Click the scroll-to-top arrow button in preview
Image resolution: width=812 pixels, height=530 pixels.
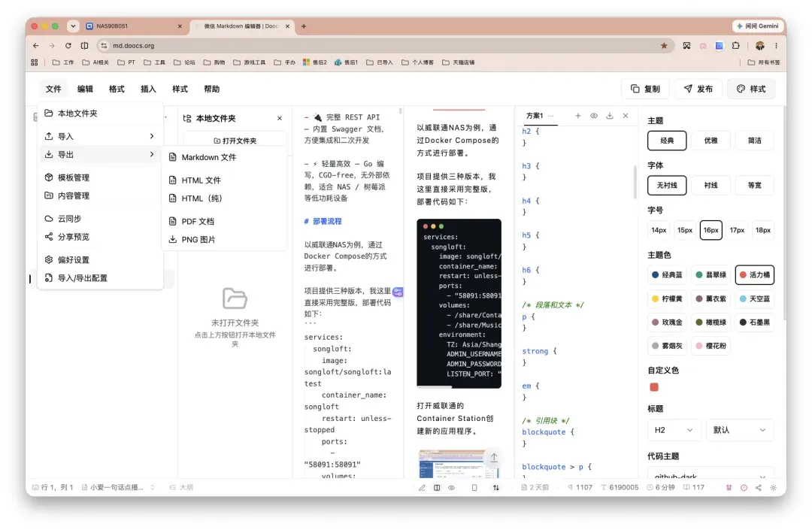tap(494, 458)
